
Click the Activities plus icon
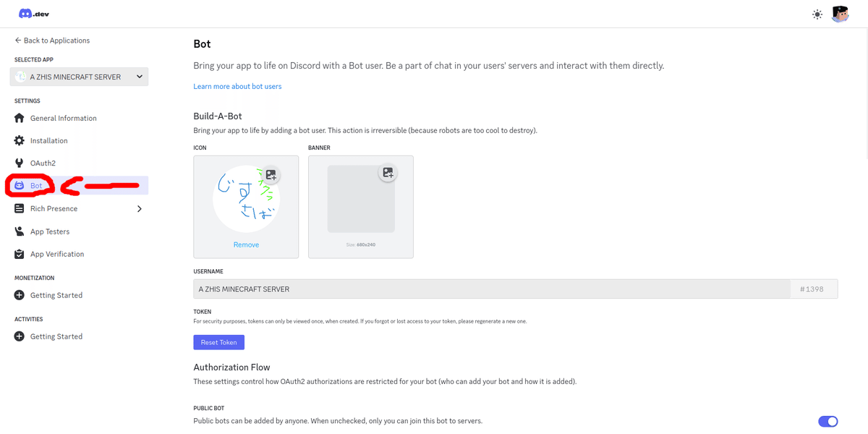pyautogui.click(x=20, y=336)
